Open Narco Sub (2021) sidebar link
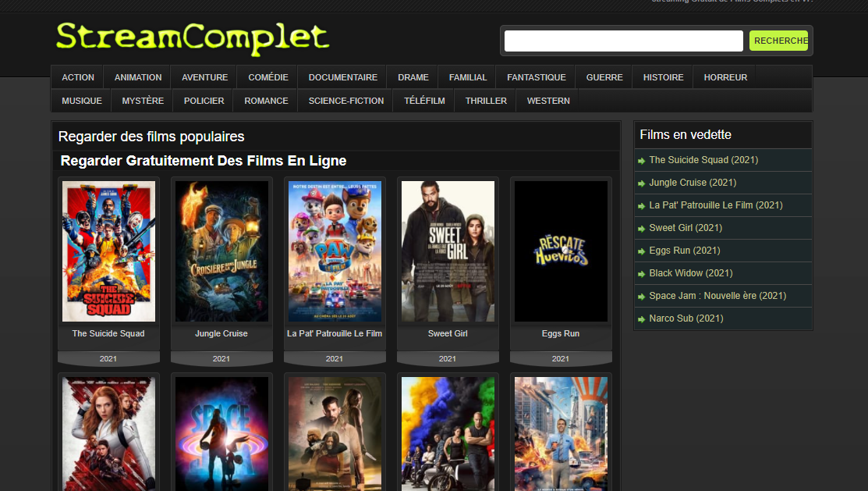868x491 pixels. (x=686, y=319)
